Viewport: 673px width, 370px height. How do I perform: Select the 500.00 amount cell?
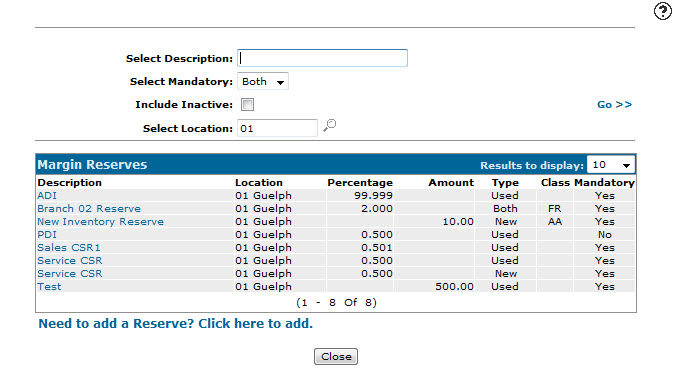tap(455, 286)
